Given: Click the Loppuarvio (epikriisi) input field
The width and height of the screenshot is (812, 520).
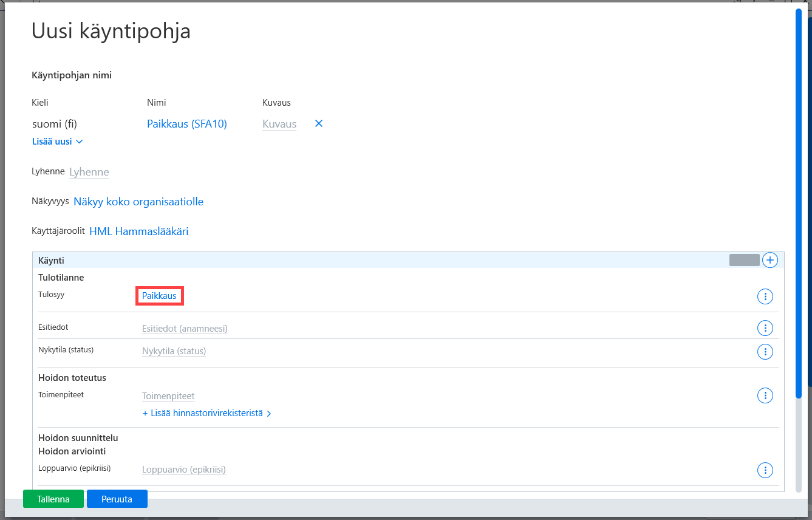Looking at the screenshot, I should pyautogui.click(x=184, y=470).
